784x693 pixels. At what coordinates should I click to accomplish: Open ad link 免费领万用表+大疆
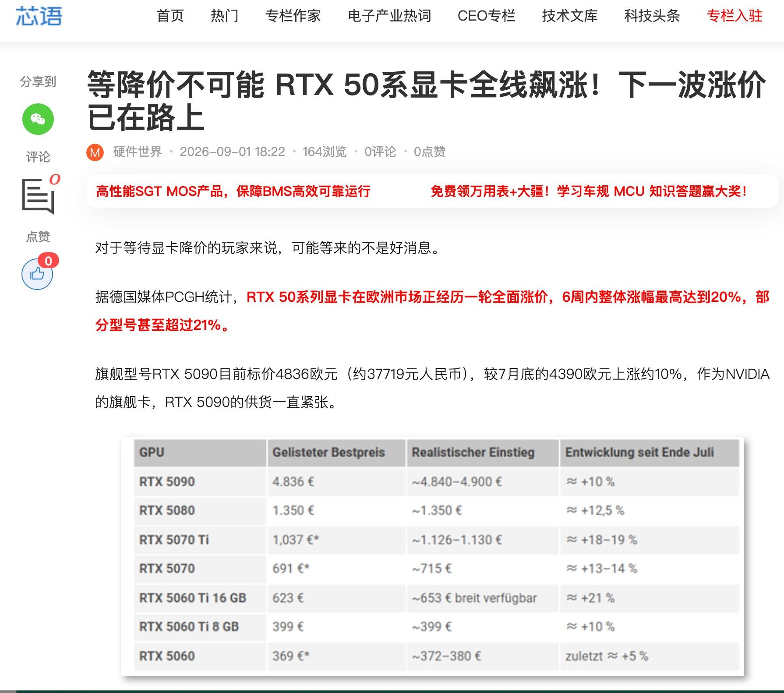coord(589,191)
